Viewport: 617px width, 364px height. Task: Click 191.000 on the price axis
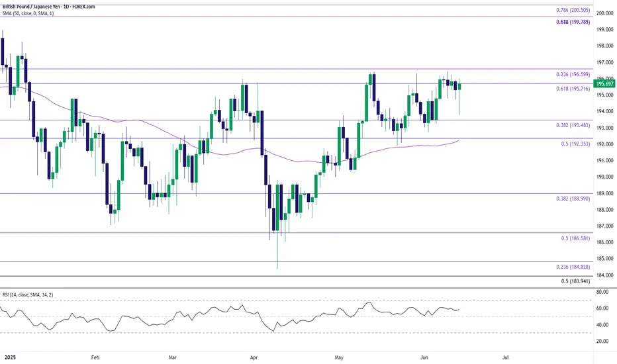(605, 161)
